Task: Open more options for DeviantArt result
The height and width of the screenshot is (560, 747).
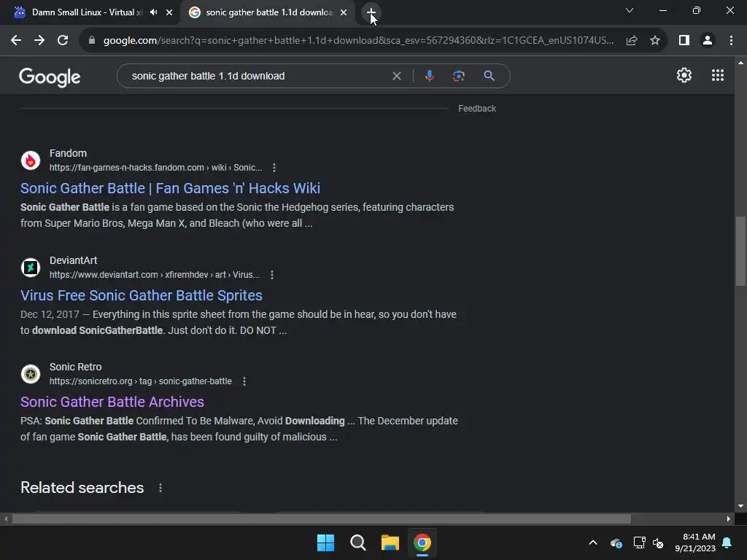Action: click(x=271, y=275)
